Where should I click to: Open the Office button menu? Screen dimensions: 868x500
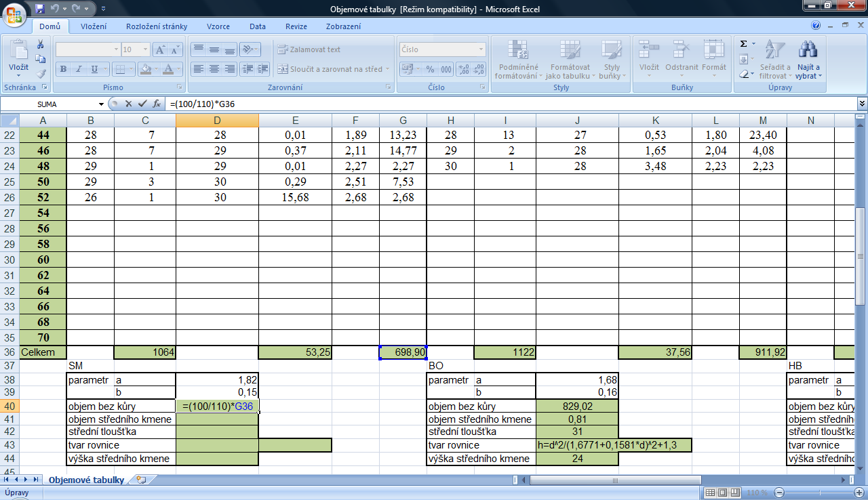(14, 14)
